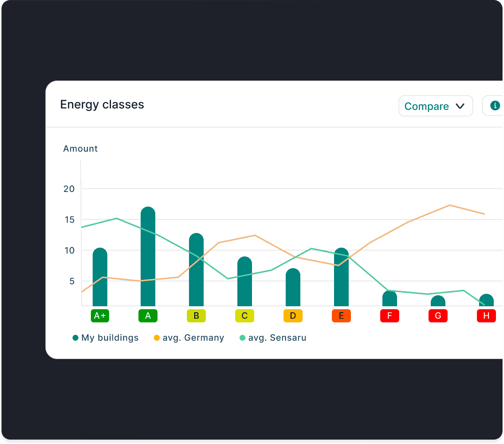
Task: Click the bar above class C
Action: tap(245, 281)
